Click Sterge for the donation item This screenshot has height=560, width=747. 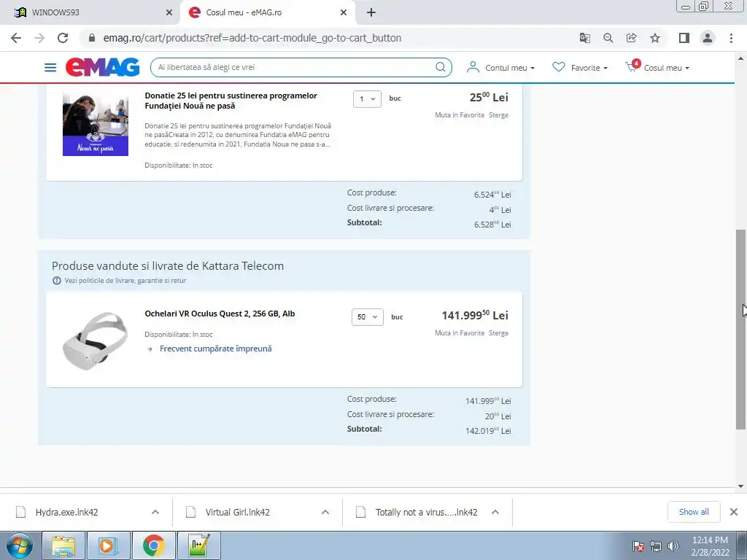[498, 115]
